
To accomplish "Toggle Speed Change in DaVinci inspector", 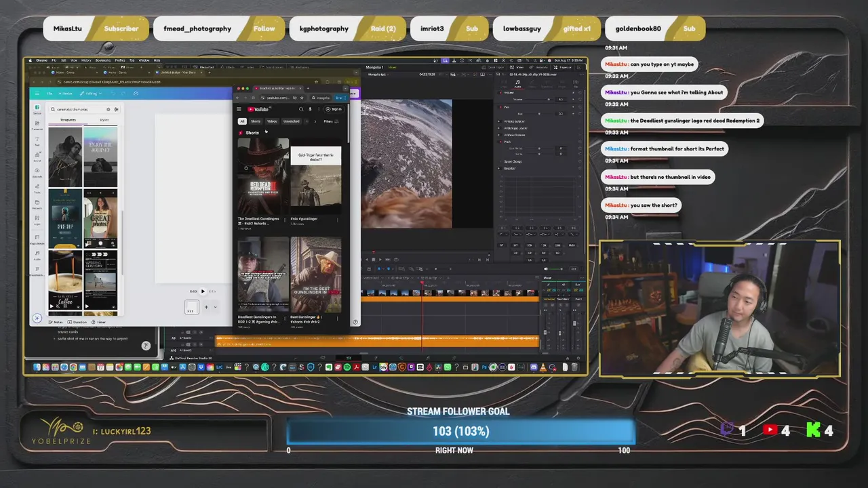I will point(500,161).
